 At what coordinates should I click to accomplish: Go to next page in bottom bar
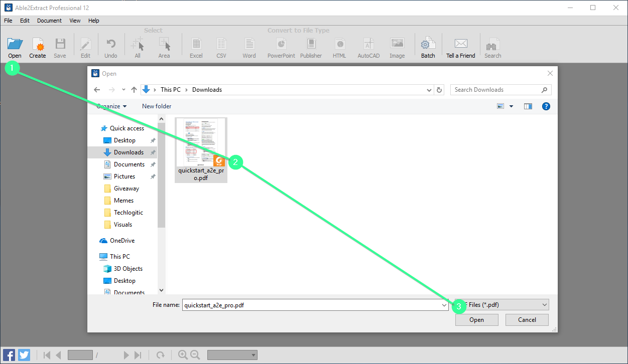[x=127, y=355]
